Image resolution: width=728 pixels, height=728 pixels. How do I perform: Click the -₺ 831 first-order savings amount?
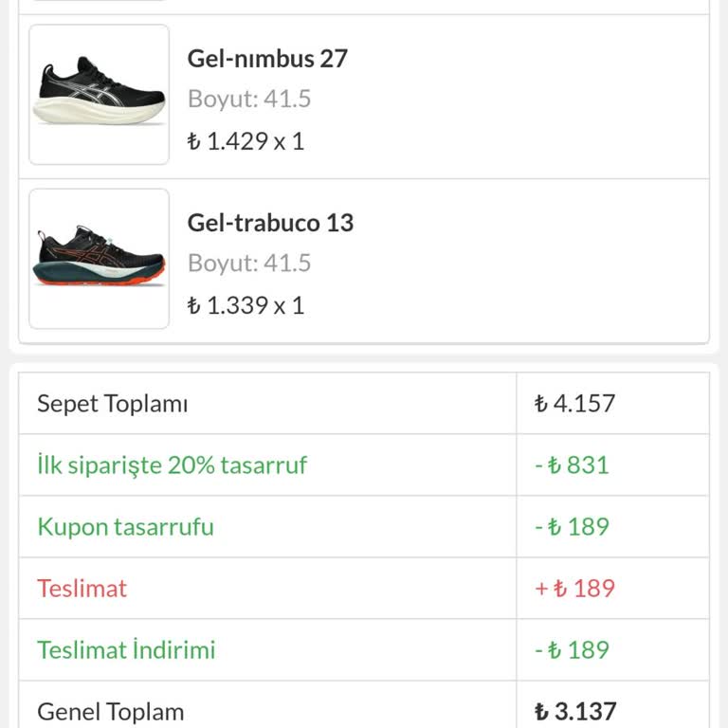point(572,465)
